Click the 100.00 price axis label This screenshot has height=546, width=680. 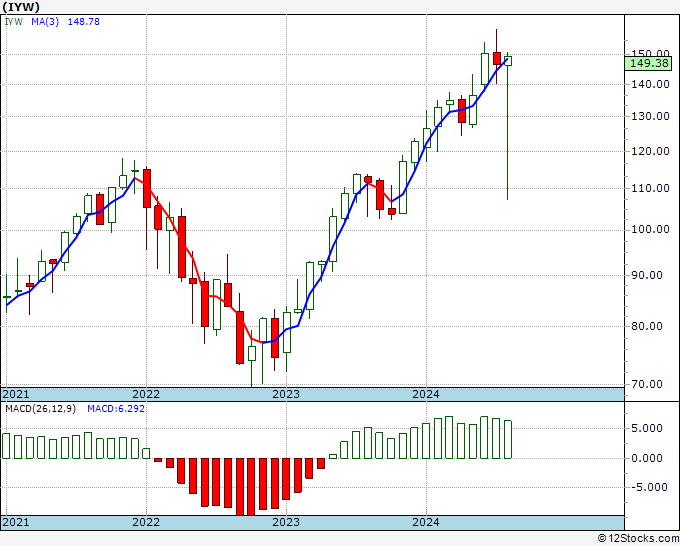click(x=651, y=229)
